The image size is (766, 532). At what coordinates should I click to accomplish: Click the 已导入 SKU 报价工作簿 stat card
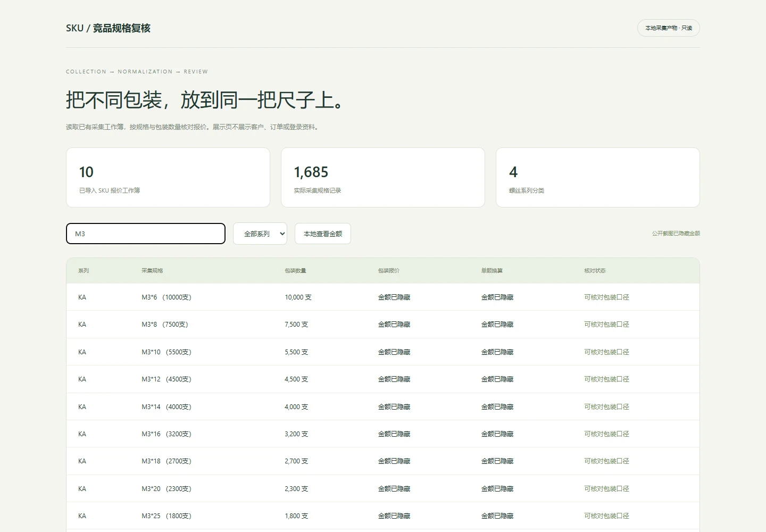(x=168, y=177)
